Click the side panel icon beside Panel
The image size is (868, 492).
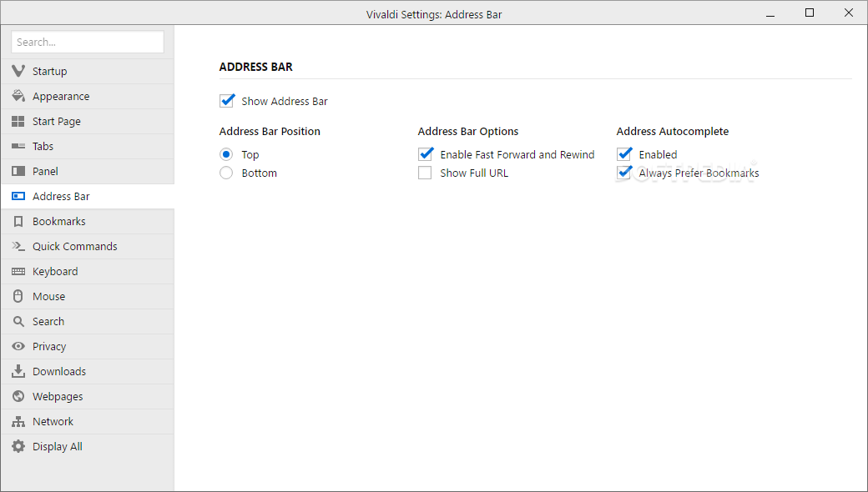[18, 171]
